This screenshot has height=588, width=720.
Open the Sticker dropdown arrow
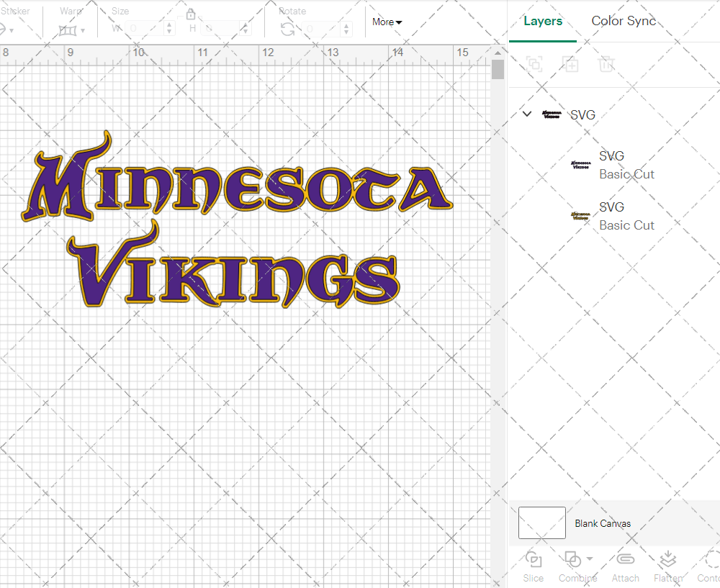pos(11,31)
